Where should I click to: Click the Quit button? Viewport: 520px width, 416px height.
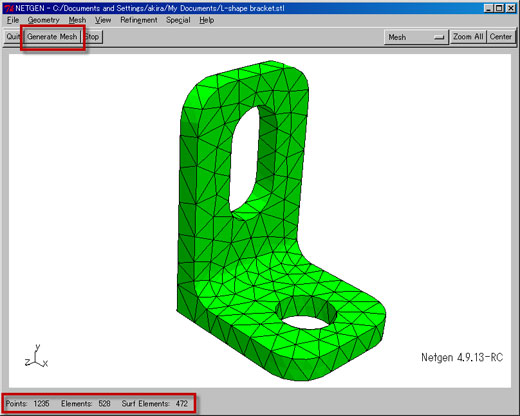[13, 37]
